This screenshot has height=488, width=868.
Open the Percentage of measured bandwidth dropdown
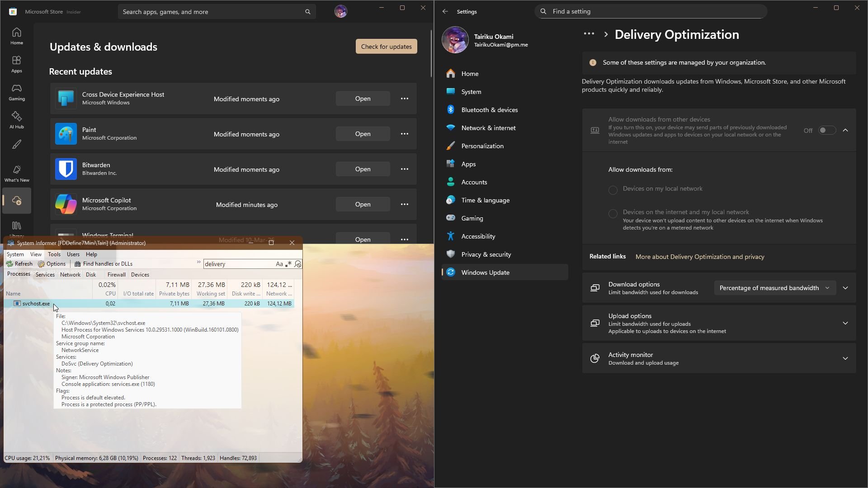775,288
